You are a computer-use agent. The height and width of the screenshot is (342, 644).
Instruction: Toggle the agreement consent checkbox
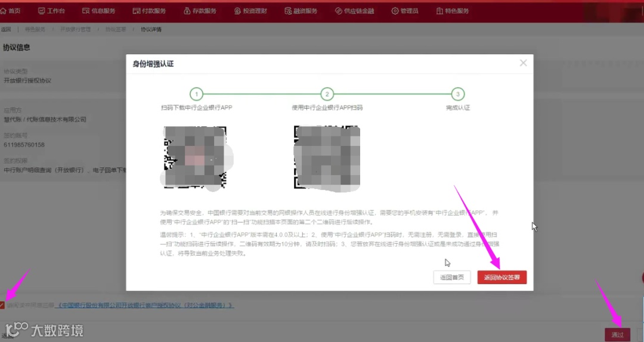[2, 305]
